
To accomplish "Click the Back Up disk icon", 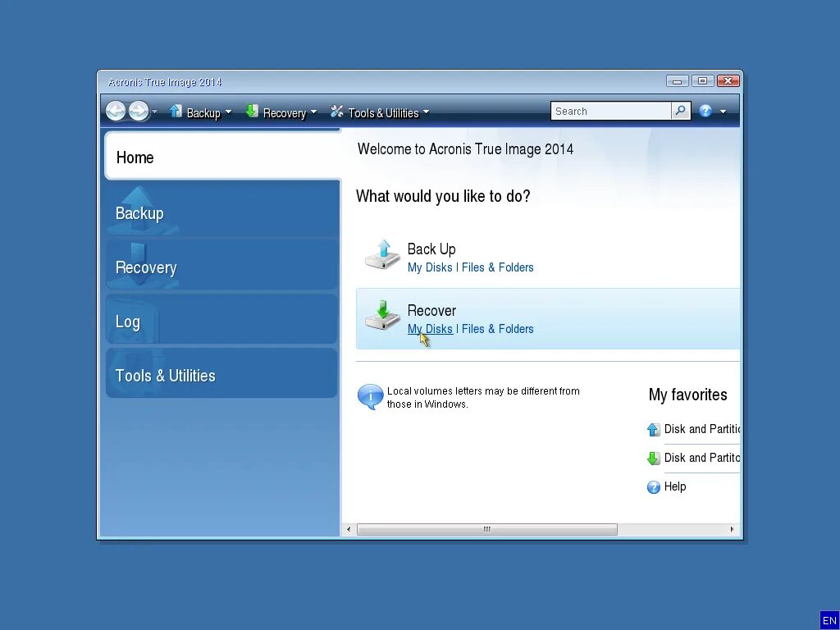I will (x=382, y=255).
